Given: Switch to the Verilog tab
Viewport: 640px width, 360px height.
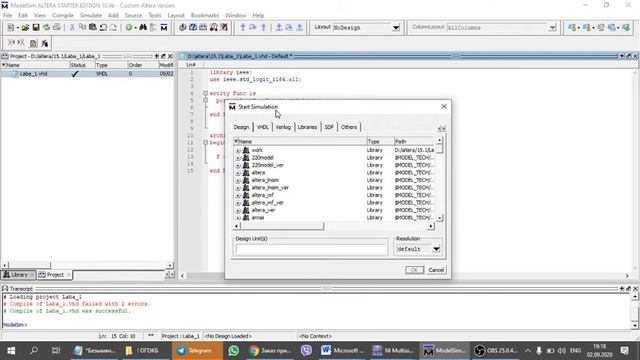Looking at the screenshot, I should [283, 127].
